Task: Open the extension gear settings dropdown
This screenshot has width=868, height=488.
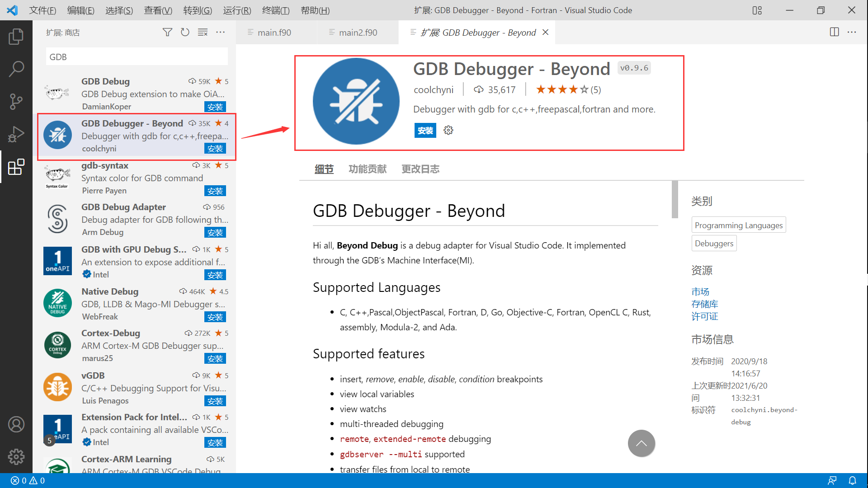Action: [448, 131]
